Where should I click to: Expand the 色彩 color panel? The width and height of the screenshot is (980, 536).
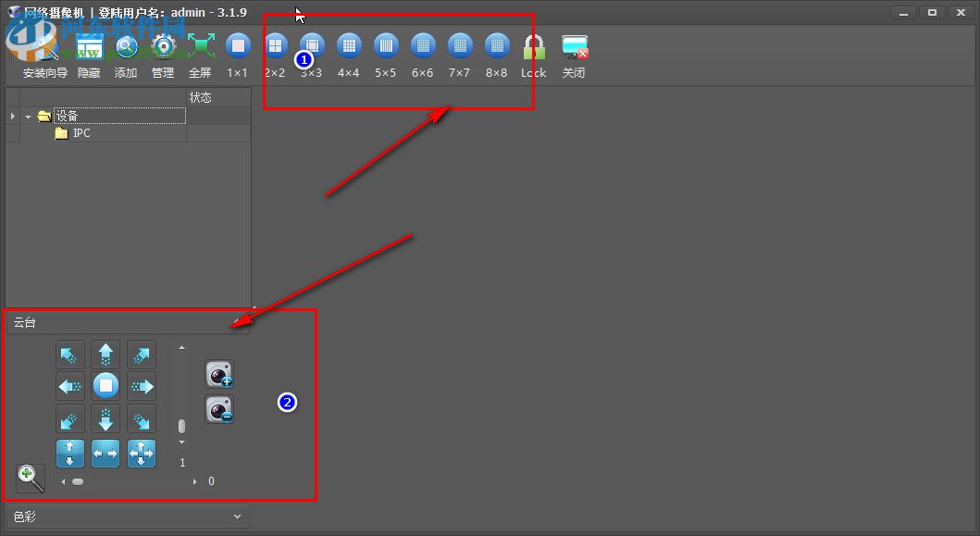pyautogui.click(x=237, y=517)
